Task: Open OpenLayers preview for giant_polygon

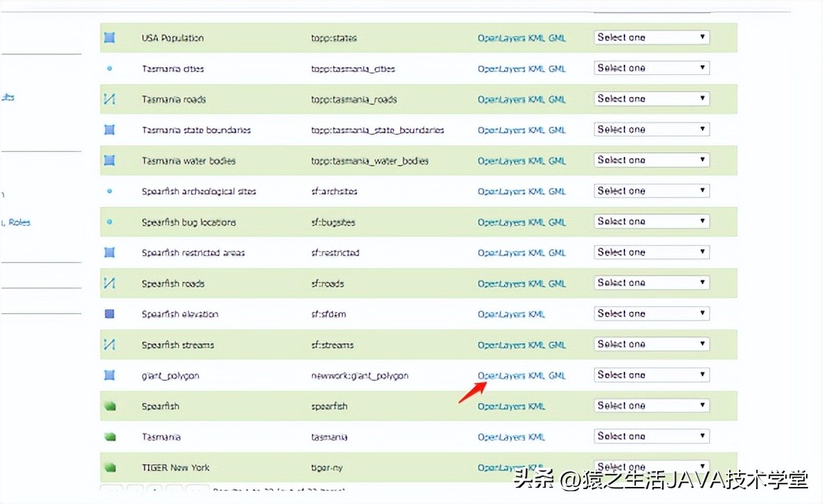Action: 501,375
